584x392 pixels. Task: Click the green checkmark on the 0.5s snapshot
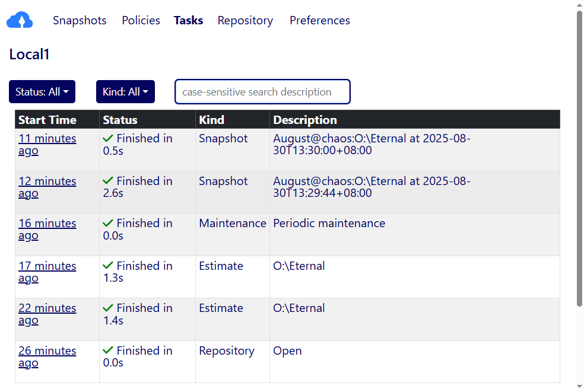[x=108, y=138]
